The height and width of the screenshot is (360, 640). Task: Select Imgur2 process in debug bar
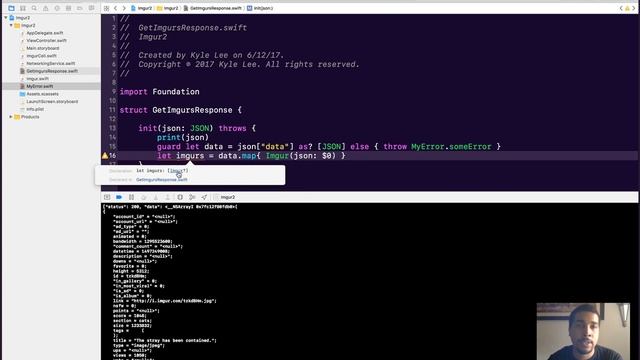[x=224, y=197]
